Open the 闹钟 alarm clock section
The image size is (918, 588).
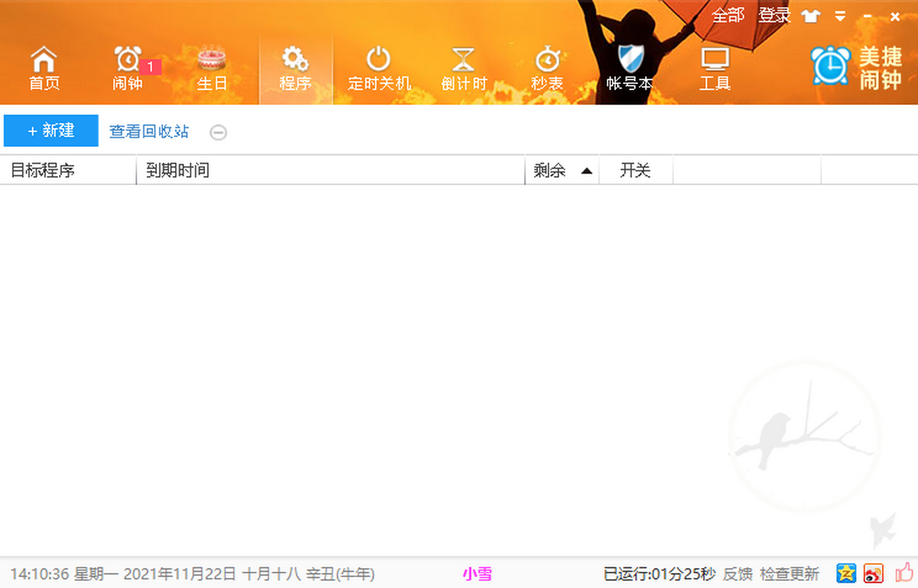click(x=128, y=69)
